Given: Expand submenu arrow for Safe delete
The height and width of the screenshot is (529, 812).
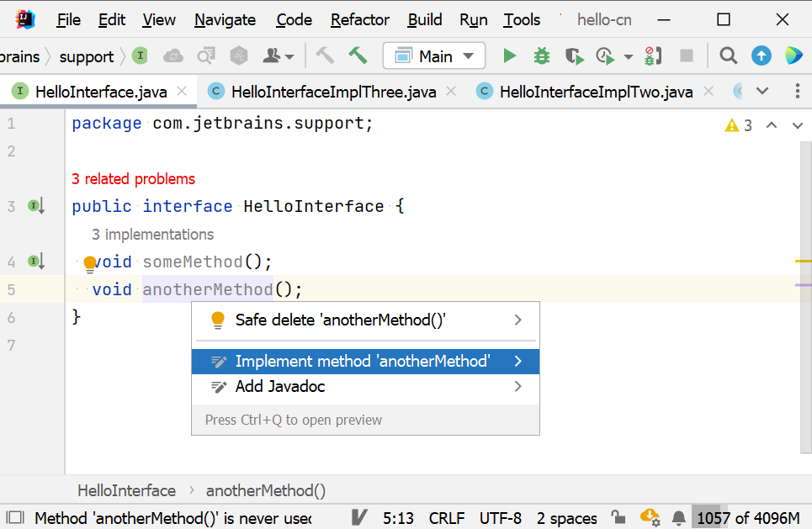Looking at the screenshot, I should click(517, 320).
